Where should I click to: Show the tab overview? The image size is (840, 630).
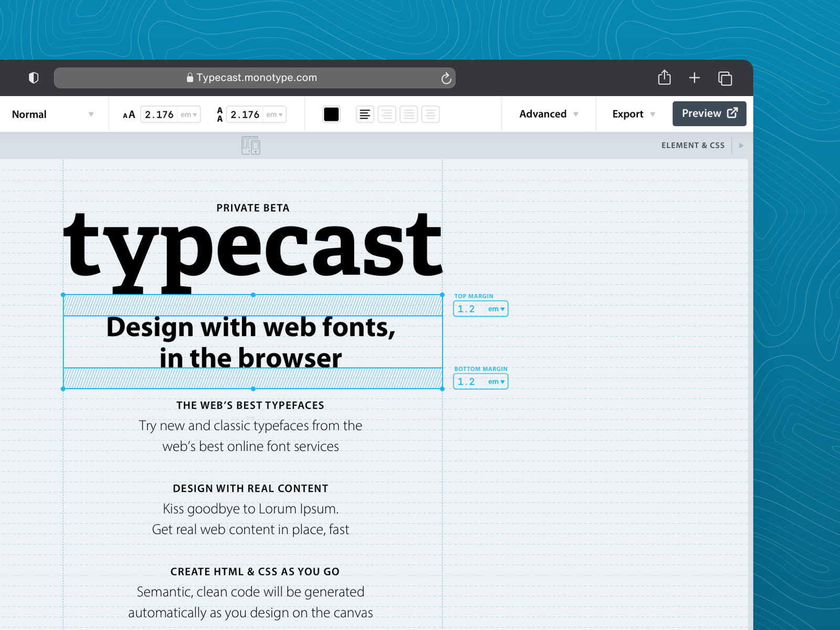725,78
